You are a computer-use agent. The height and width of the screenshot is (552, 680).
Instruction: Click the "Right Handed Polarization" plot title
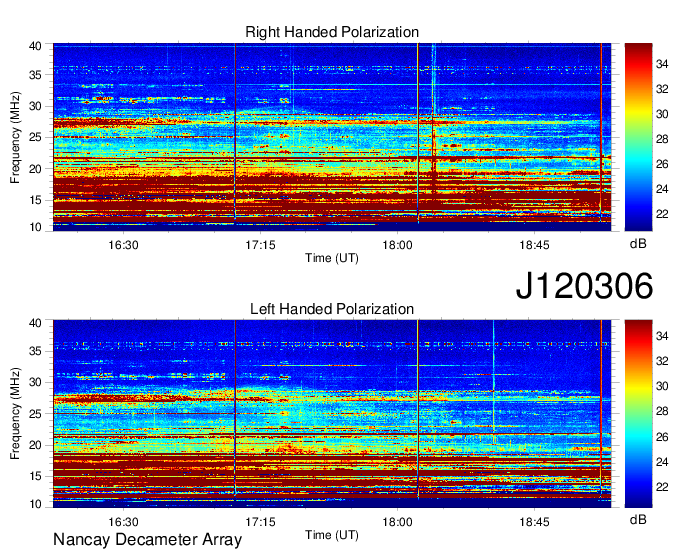[332, 32]
